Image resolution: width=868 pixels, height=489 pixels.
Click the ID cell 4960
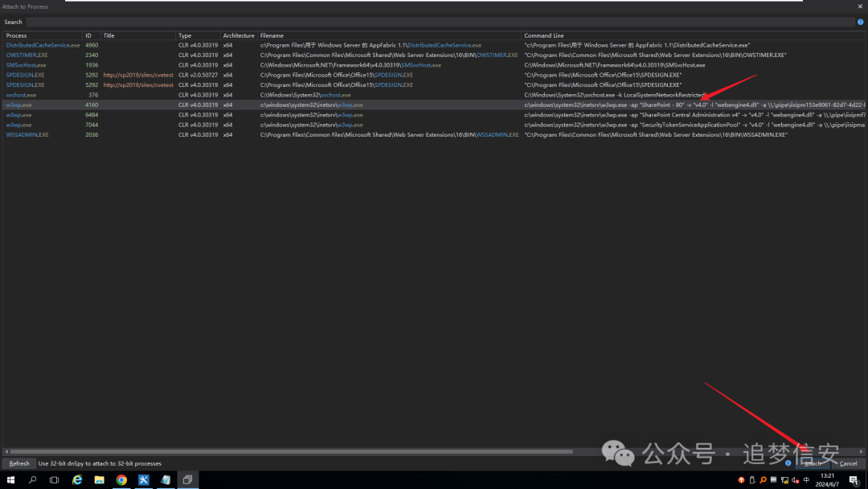coord(92,45)
